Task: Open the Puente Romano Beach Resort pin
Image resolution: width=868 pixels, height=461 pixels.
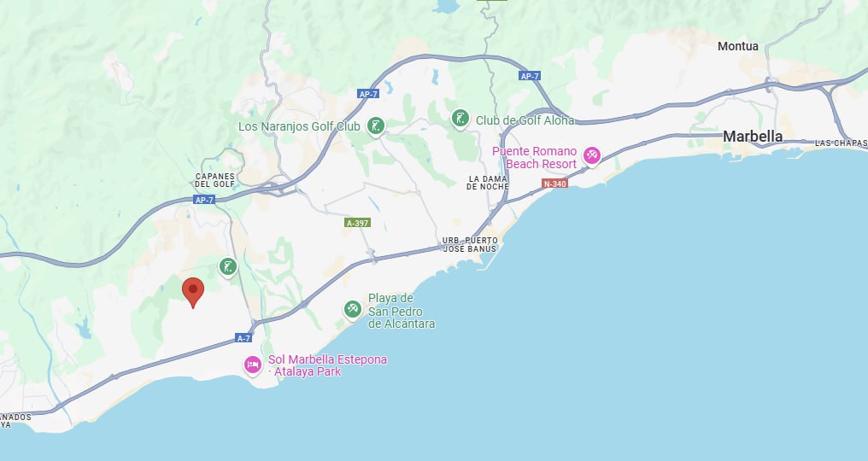Action: (592, 156)
